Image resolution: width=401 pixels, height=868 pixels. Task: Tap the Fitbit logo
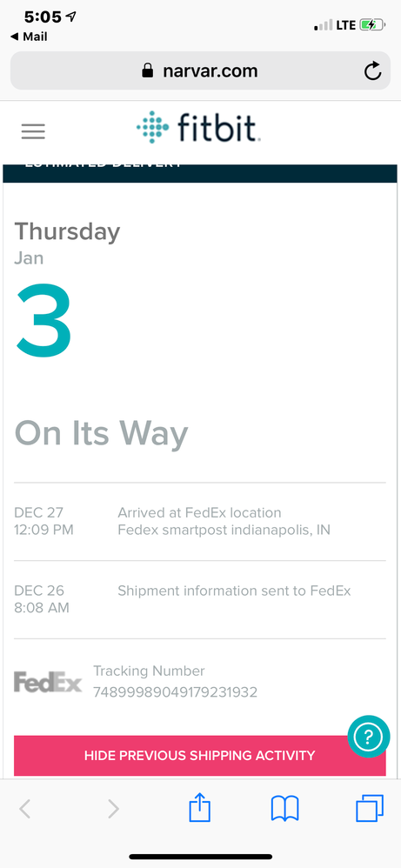197,127
